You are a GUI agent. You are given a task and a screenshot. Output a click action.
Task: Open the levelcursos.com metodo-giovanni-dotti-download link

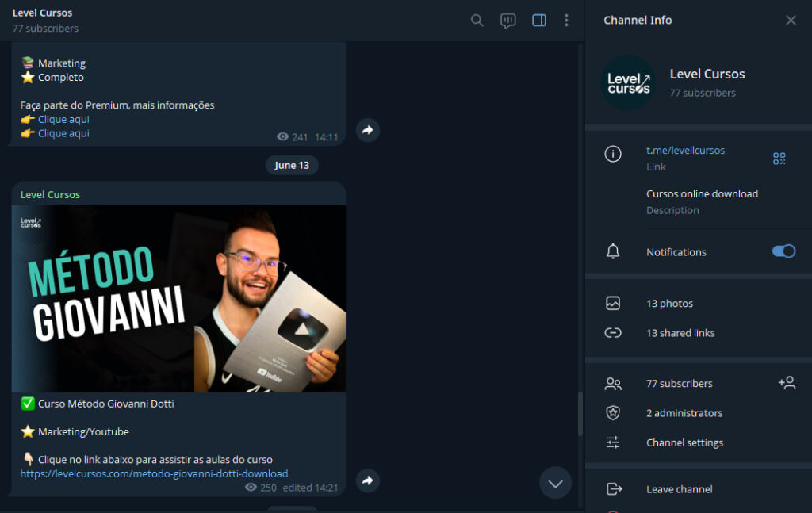click(x=154, y=473)
